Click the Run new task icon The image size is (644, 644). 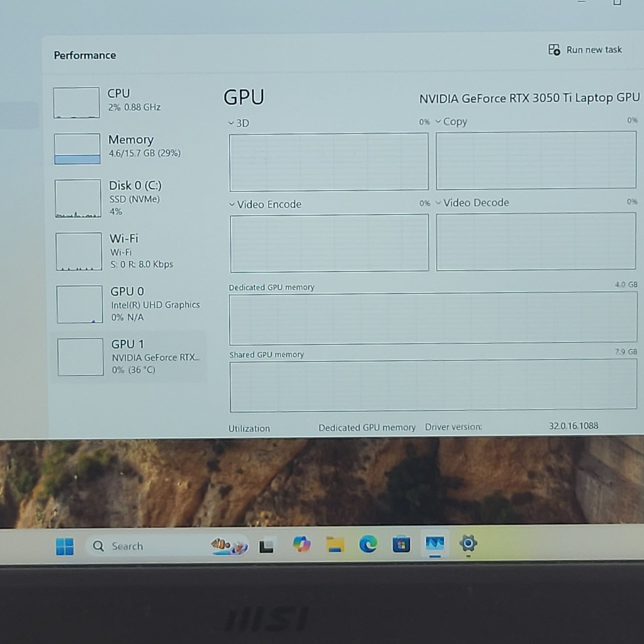click(x=554, y=50)
